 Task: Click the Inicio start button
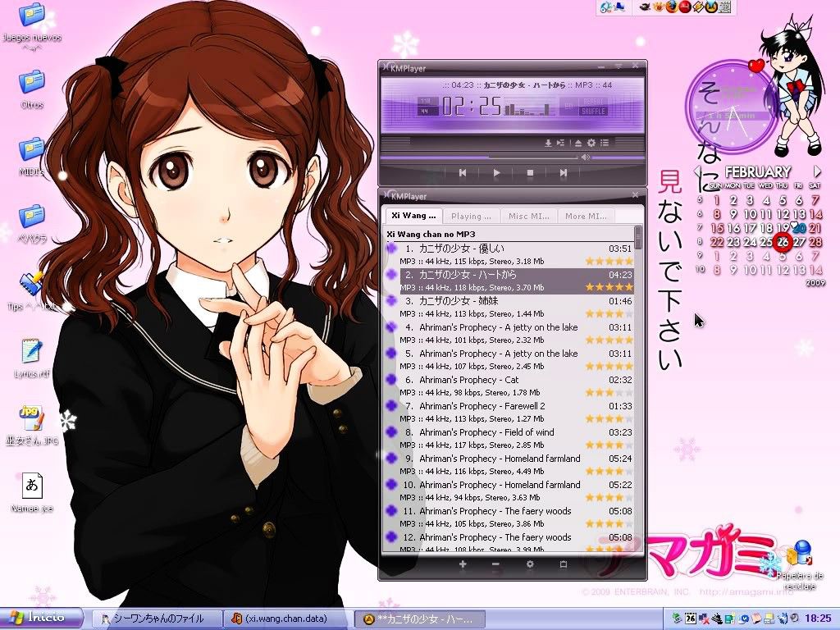pos(43,618)
